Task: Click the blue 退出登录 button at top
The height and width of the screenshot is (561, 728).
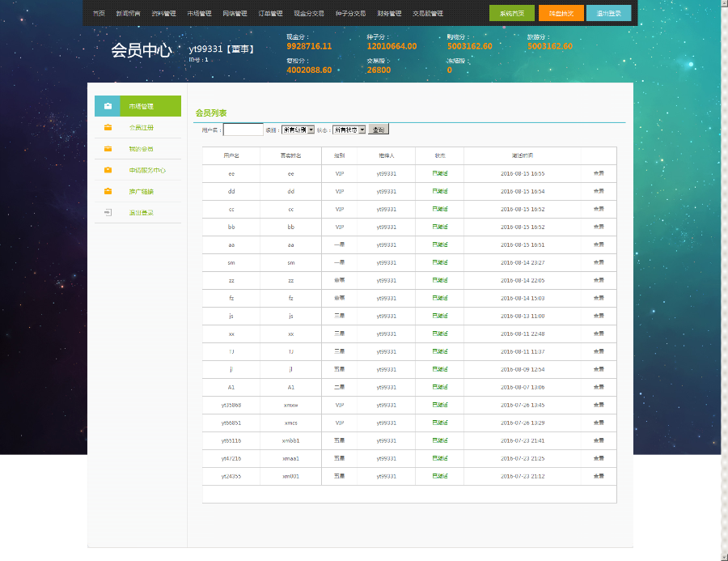Action: pyautogui.click(x=608, y=13)
